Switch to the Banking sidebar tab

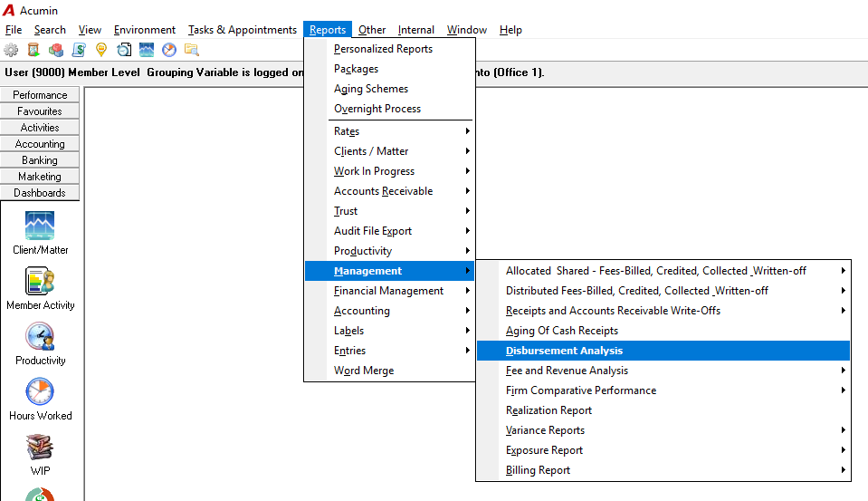pos(40,160)
